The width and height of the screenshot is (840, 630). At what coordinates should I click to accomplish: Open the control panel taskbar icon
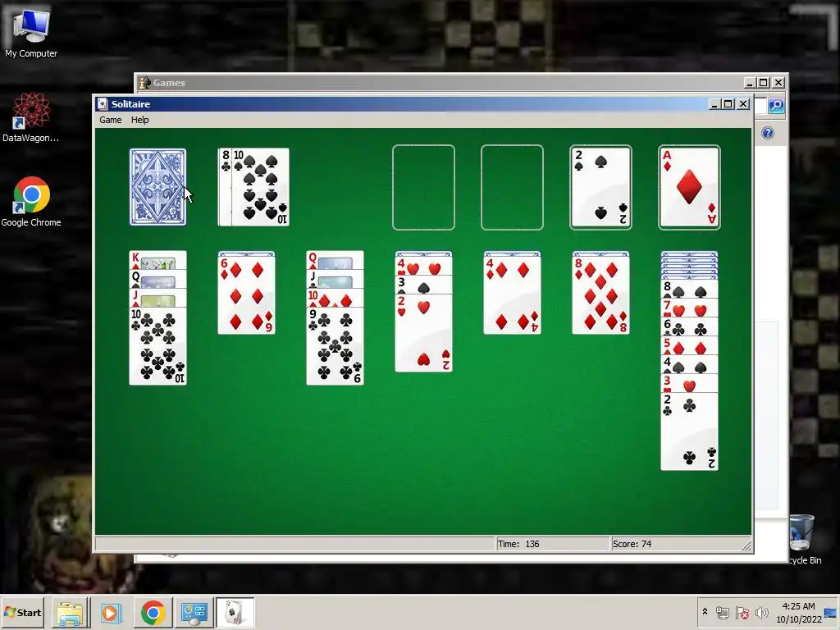[x=194, y=613]
